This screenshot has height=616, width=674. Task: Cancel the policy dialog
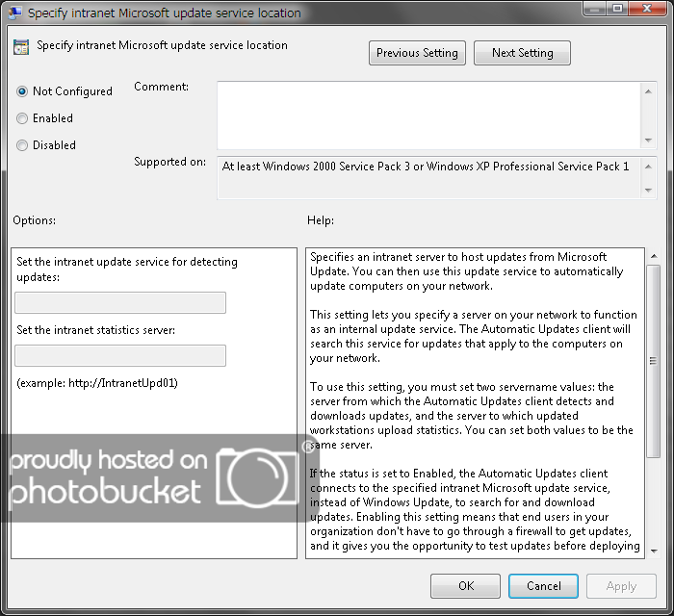point(543,586)
